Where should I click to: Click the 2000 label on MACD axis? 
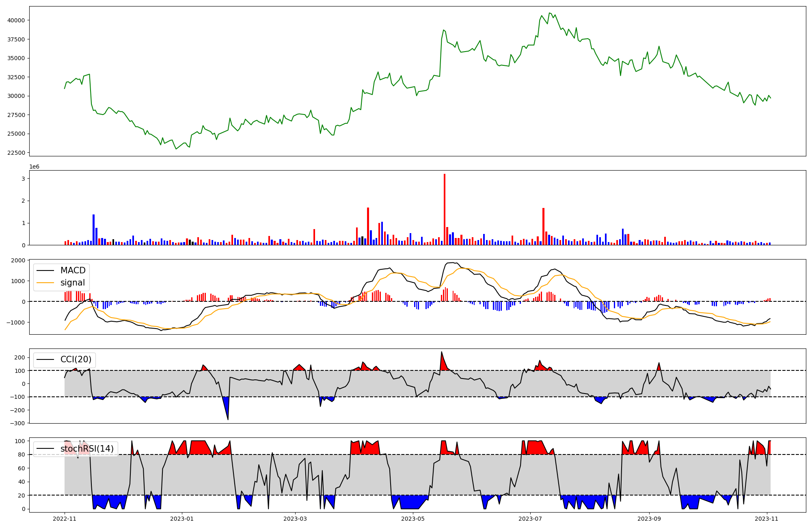(18, 260)
